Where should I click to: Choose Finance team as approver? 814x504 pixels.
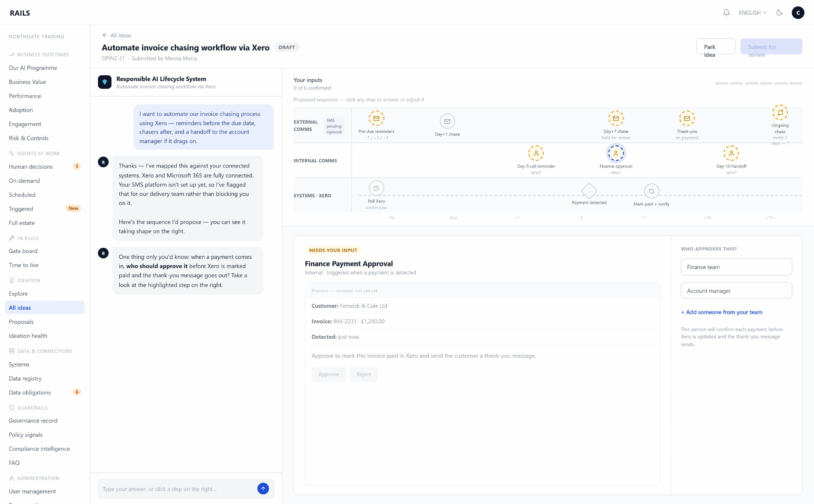pos(736,267)
